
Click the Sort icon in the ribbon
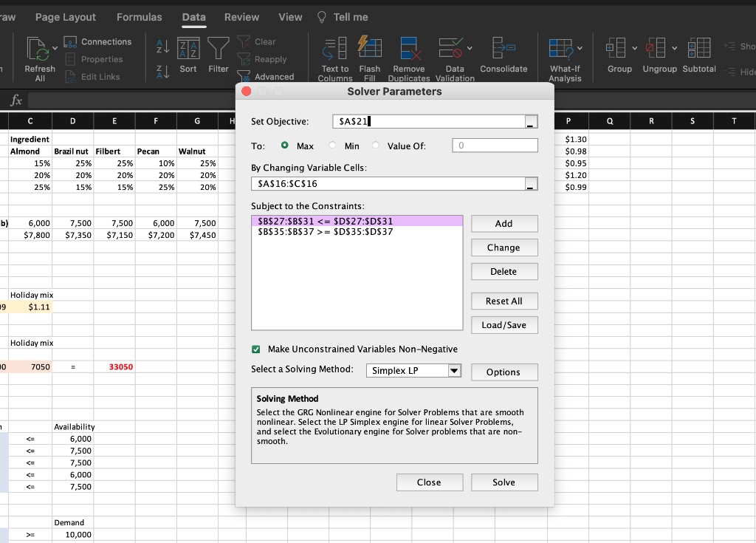[188, 49]
